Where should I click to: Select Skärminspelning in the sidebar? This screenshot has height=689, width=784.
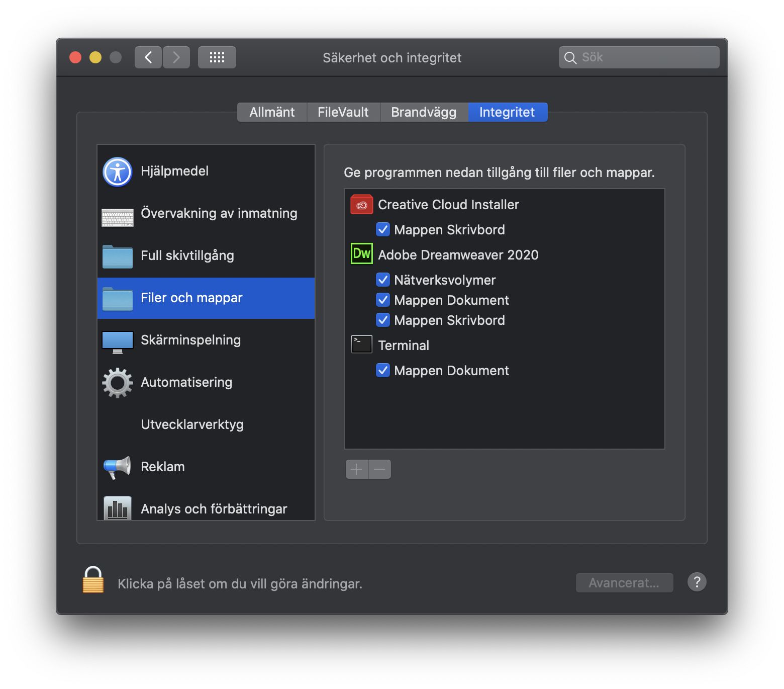(x=206, y=340)
